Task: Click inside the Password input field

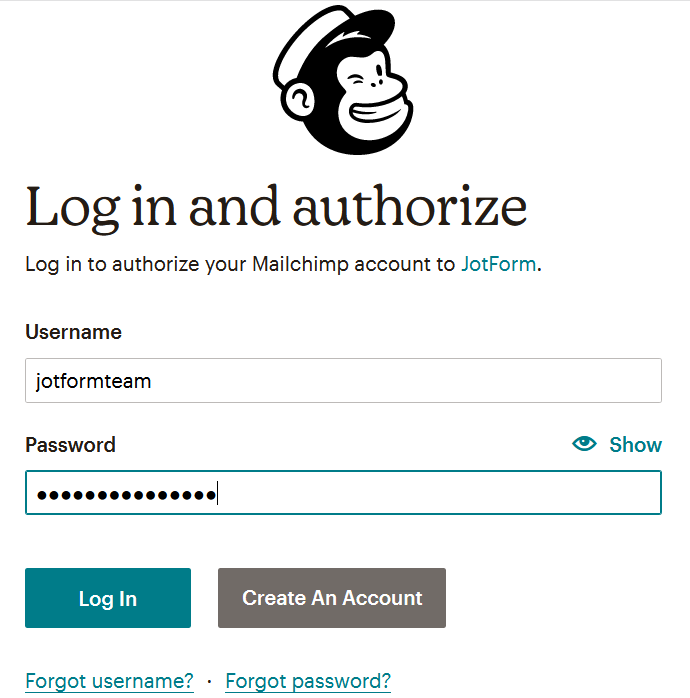Action: [440, 494]
